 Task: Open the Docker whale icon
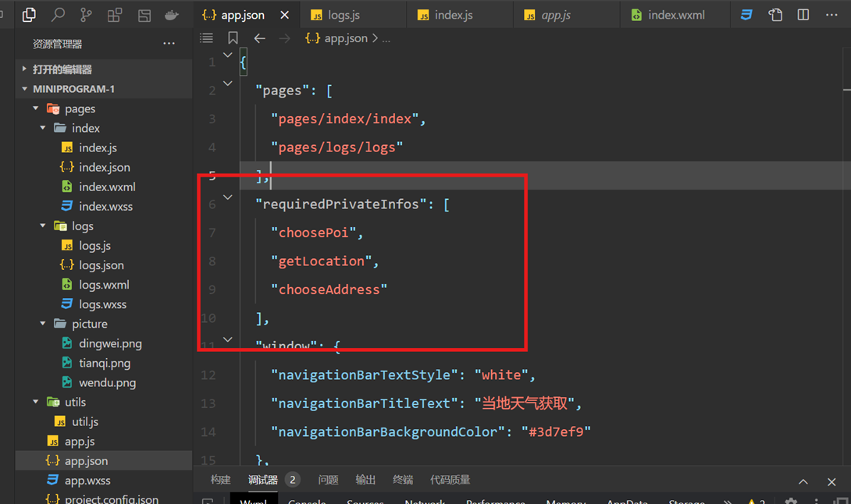[172, 15]
